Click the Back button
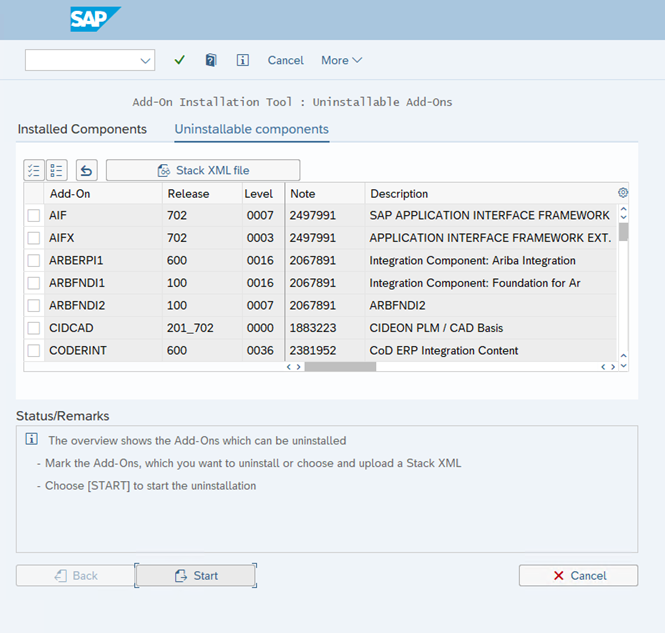The image size is (665, 633). click(x=75, y=575)
